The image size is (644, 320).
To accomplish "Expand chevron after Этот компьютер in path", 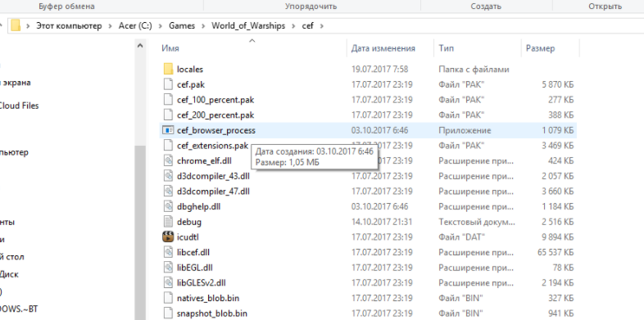I will [x=110, y=26].
